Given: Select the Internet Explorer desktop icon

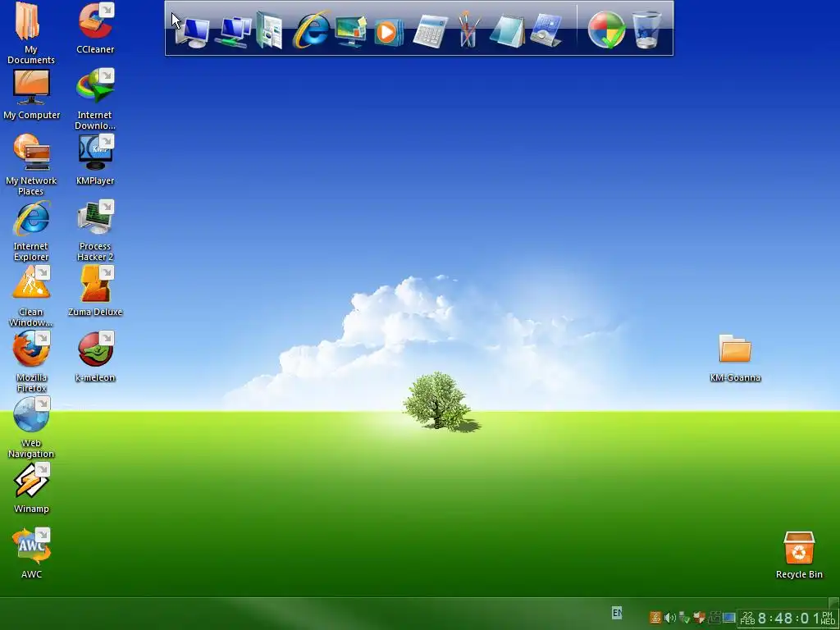Looking at the screenshot, I should pos(31,231).
